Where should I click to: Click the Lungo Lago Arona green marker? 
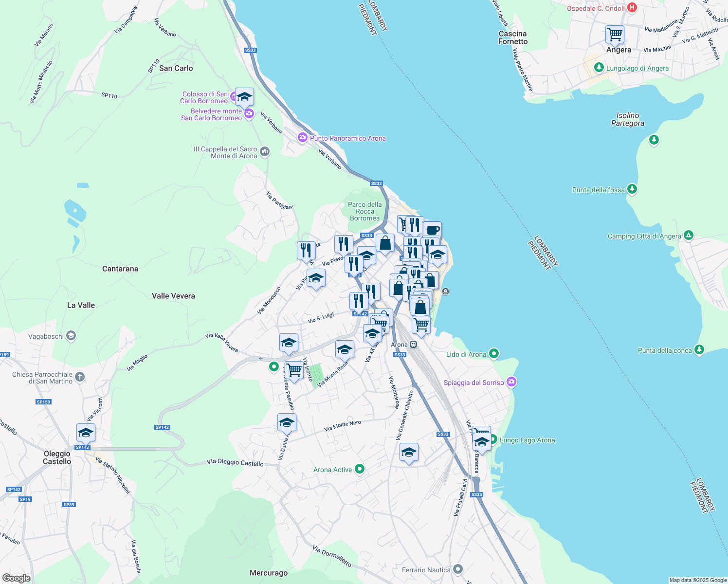coord(493,439)
